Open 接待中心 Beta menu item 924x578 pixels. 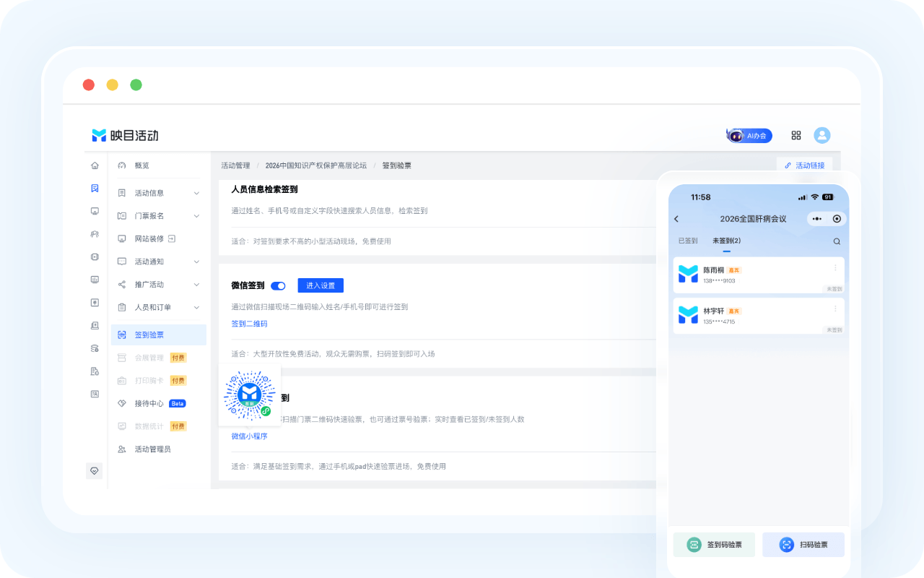pyautogui.click(x=158, y=403)
